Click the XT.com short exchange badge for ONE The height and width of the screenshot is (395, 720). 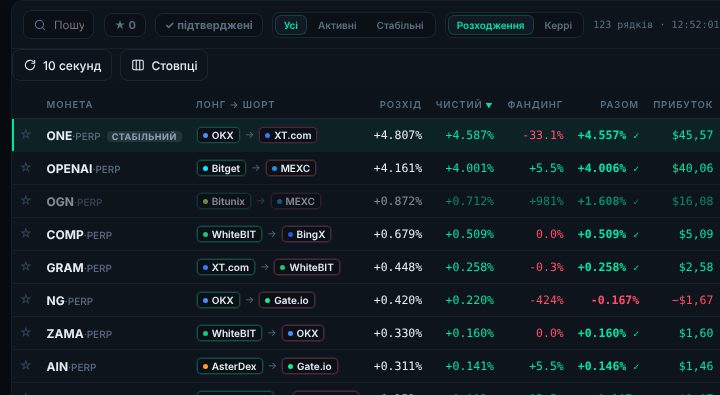(288, 135)
